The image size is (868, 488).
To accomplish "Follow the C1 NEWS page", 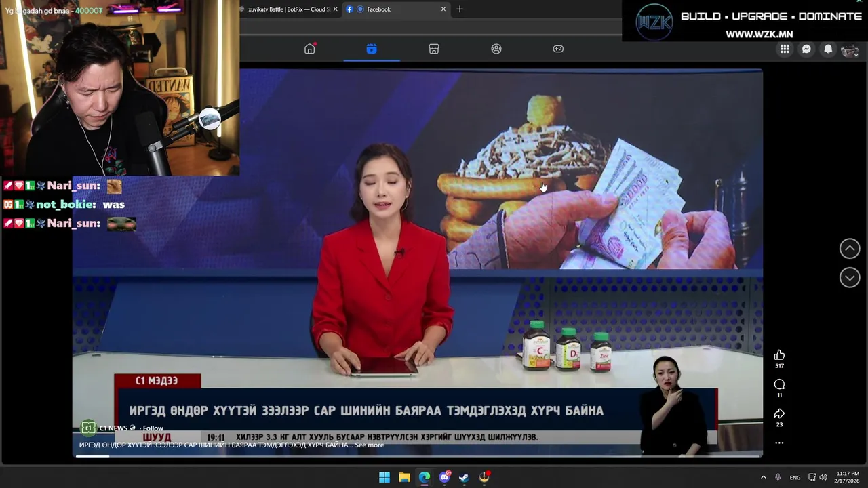I will (x=153, y=428).
